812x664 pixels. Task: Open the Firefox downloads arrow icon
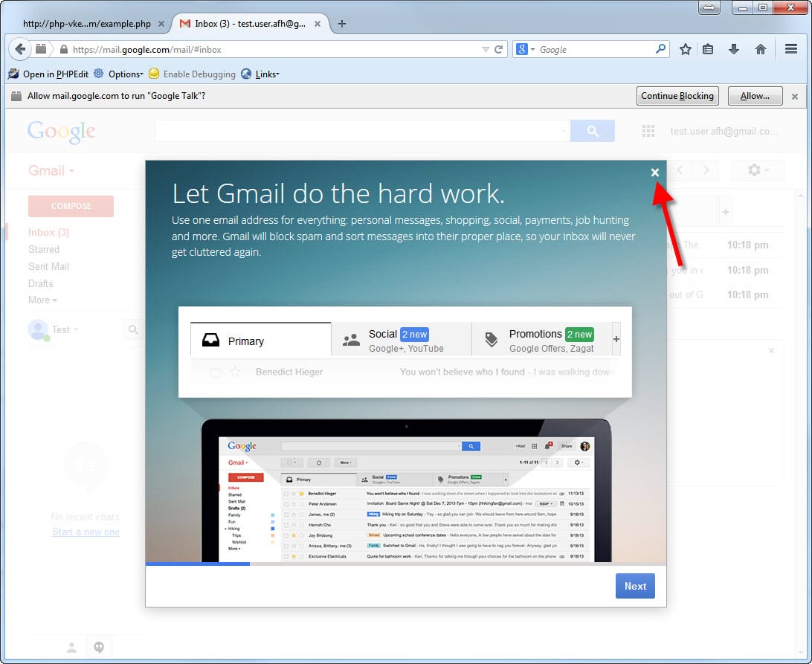(x=734, y=50)
